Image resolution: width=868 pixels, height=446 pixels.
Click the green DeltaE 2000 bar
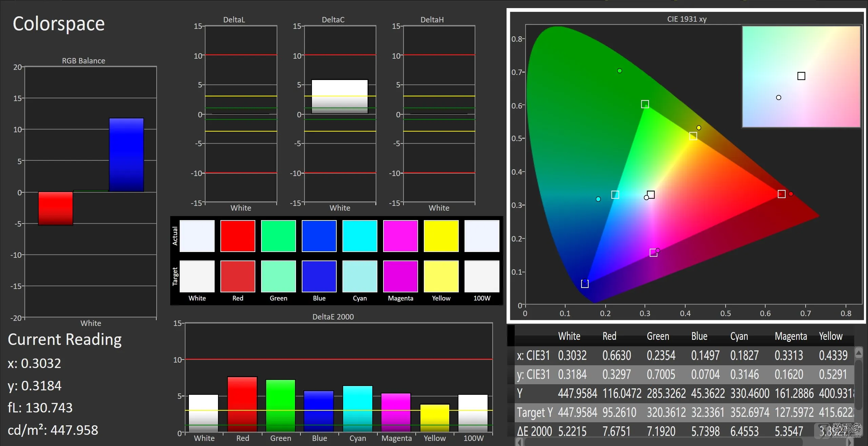click(x=281, y=406)
